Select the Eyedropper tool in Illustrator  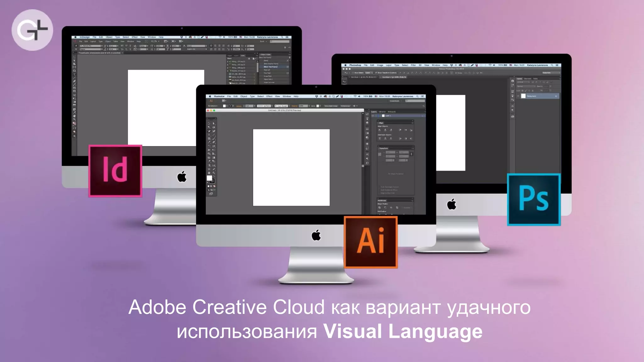(209, 161)
